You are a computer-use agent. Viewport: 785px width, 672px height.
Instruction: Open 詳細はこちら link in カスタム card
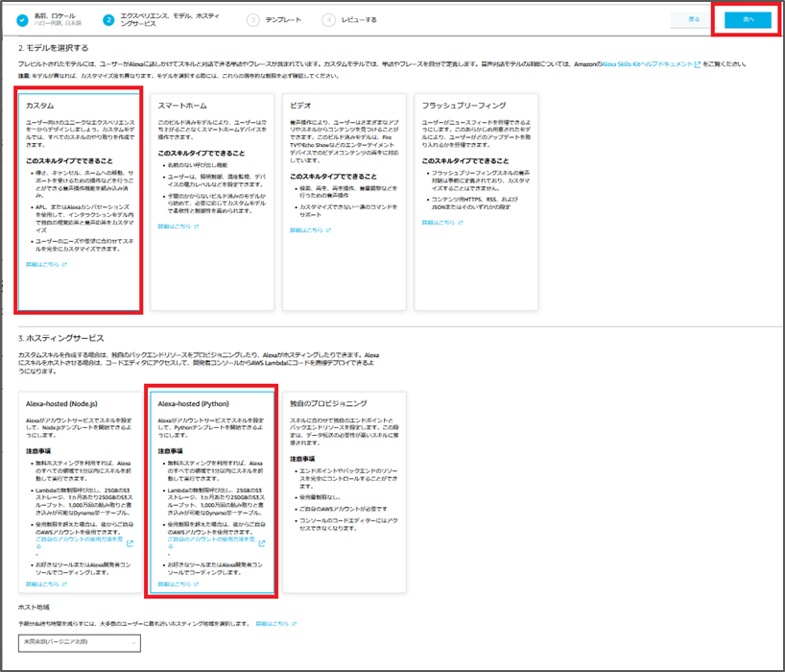(42, 264)
